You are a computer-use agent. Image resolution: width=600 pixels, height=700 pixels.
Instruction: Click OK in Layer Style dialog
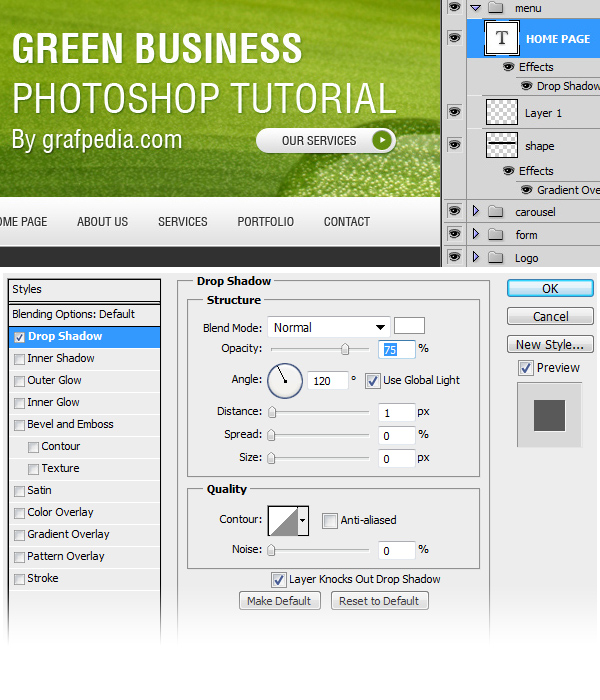tap(550, 288)
